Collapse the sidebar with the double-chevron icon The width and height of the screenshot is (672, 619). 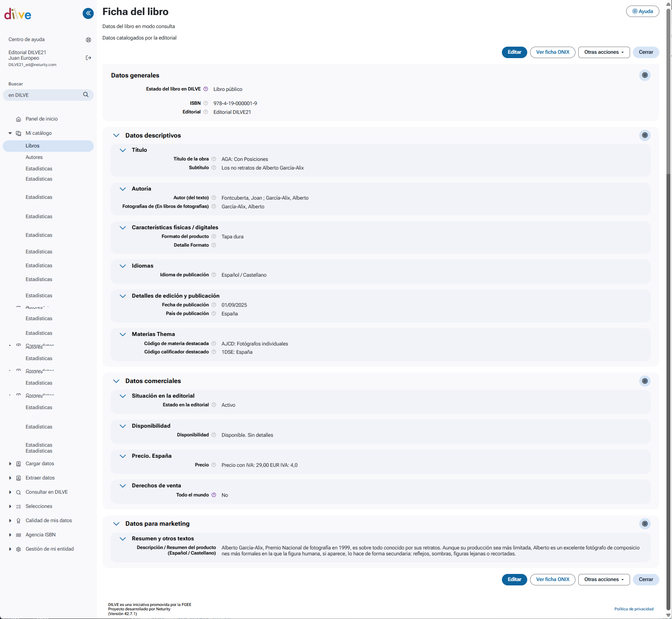click(88, 13)
